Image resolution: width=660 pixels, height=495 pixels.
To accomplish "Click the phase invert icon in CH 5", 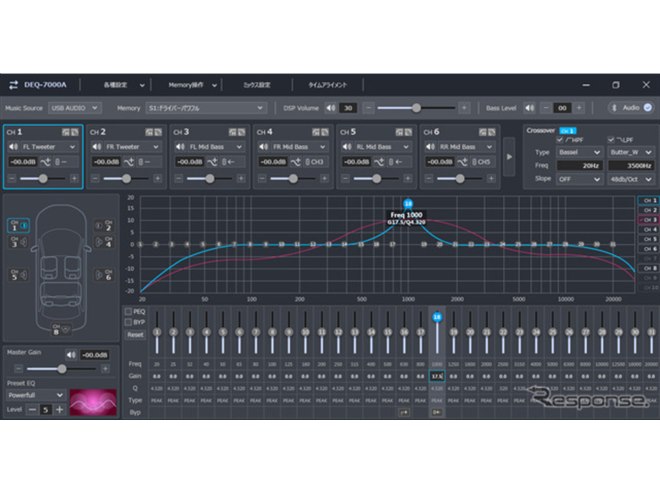I will pos(379,162).
